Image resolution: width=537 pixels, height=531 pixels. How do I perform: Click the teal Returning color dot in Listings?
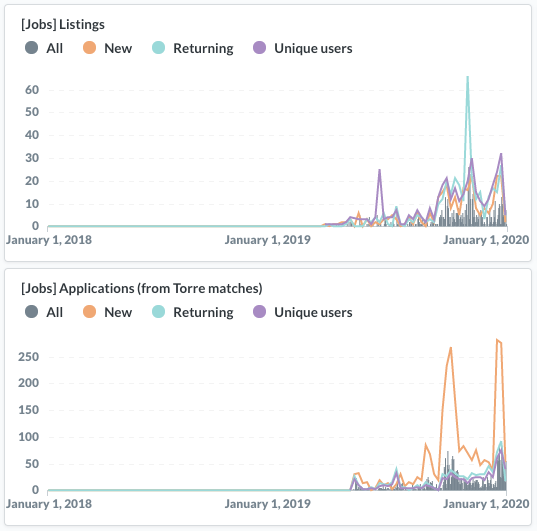coord(159,48)
